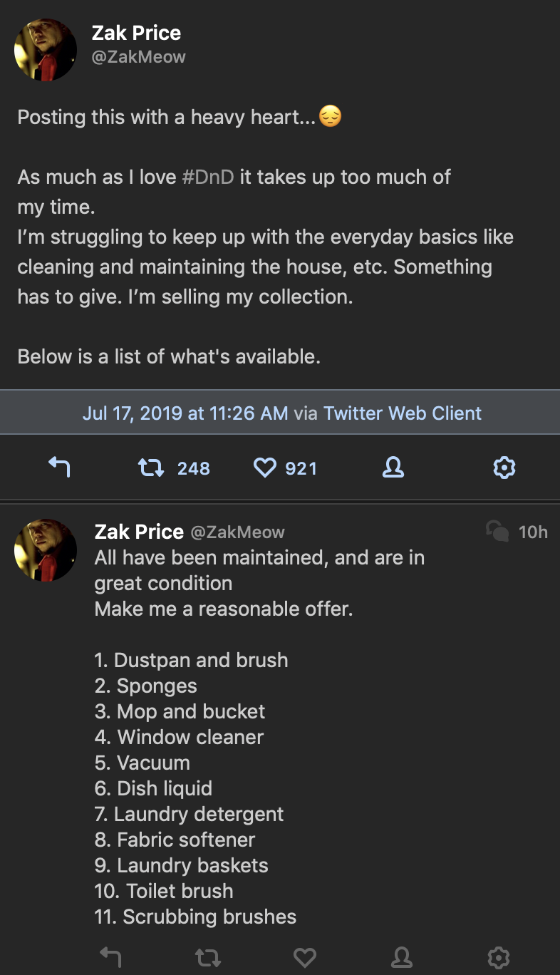Click the 10h timestamp on reply
Viewport: 560px width, 975px height.
tap(533, 532)
